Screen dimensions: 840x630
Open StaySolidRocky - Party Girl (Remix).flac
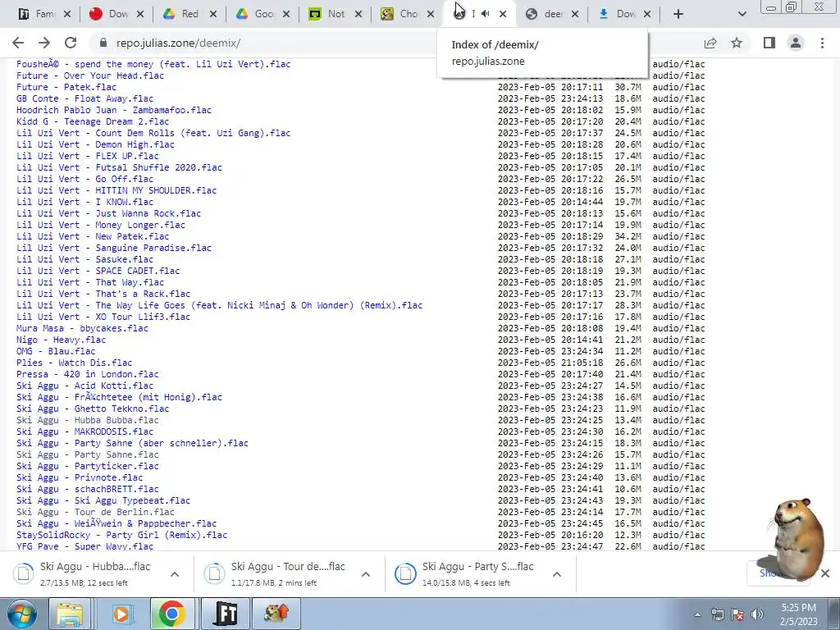pyautogui.click(x=121, y=535)
